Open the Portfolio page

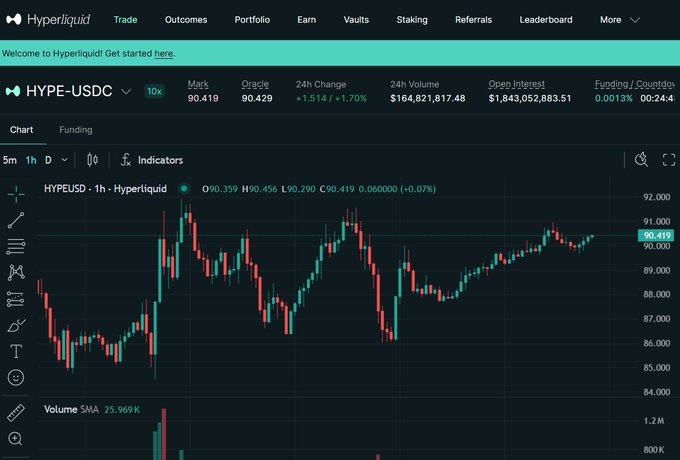click(x=252, y=20)
